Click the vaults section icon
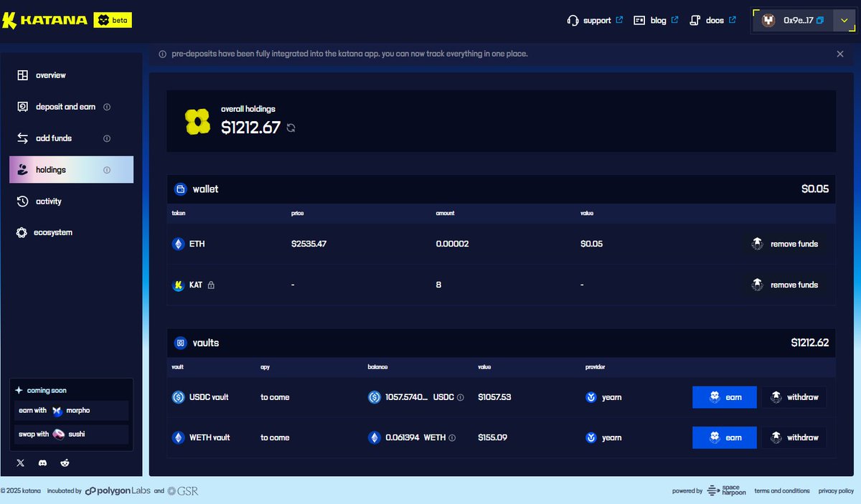Screen dimensions: 861x504 tap(180, 343)
